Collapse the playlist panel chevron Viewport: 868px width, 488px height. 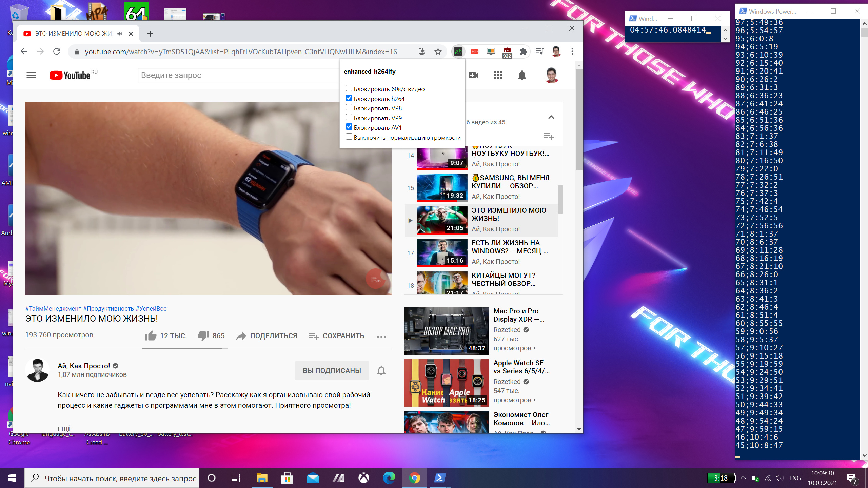tap(551, 117)
